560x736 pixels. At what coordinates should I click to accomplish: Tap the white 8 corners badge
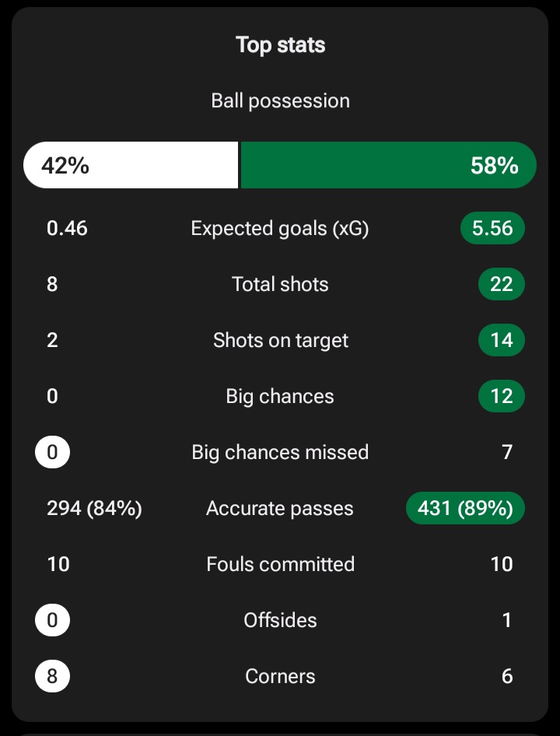[52, 677]
